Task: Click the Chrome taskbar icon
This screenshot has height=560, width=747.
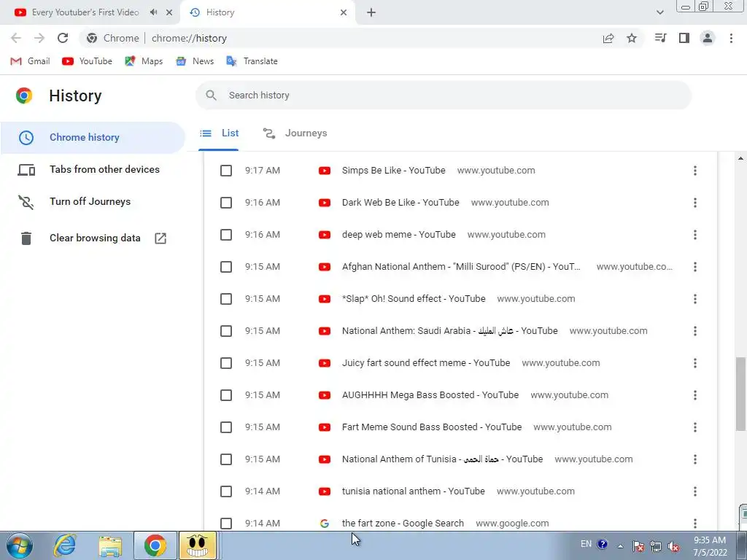Action: click(155, 545)
